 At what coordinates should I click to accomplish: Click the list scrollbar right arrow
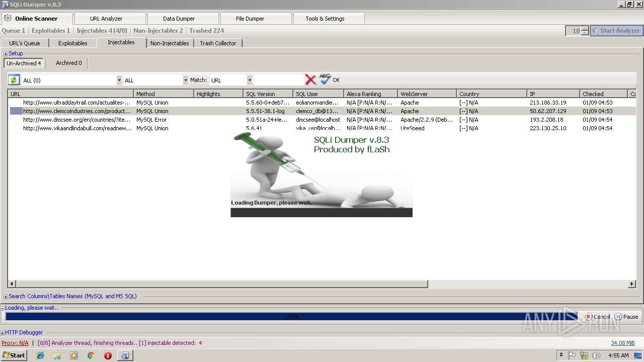632,284
